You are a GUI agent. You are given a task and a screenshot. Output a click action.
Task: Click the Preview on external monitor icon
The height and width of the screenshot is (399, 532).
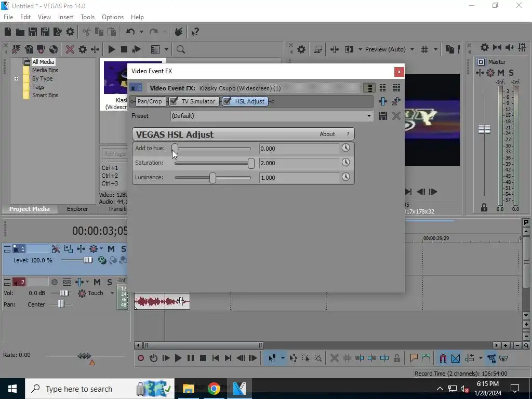[x=318, y=49]
